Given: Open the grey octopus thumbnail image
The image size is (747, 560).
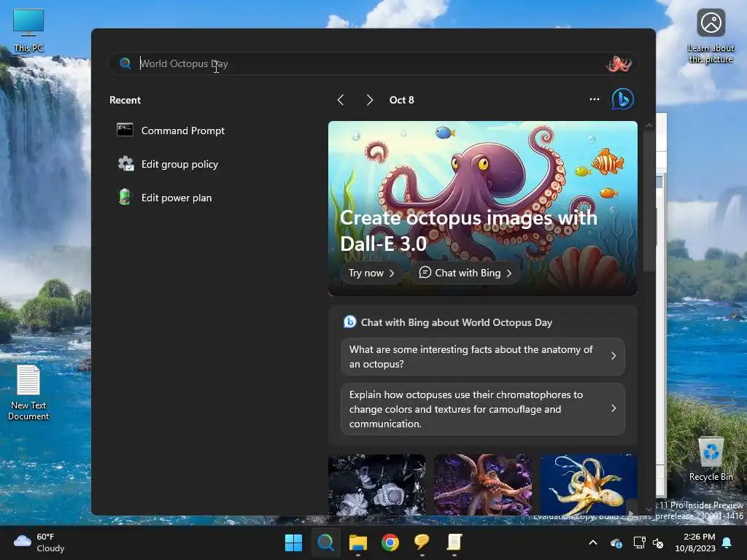Looking at the screenshot, I should [376, 484].
